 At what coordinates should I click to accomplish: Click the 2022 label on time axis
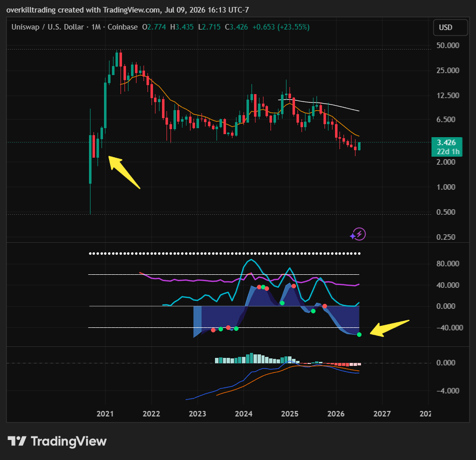tap(151, 413)
